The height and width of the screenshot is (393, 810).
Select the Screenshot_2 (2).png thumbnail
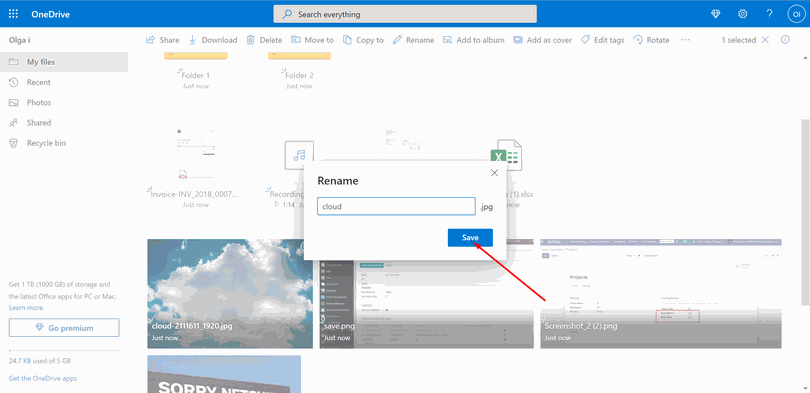[x=661, y=293]
